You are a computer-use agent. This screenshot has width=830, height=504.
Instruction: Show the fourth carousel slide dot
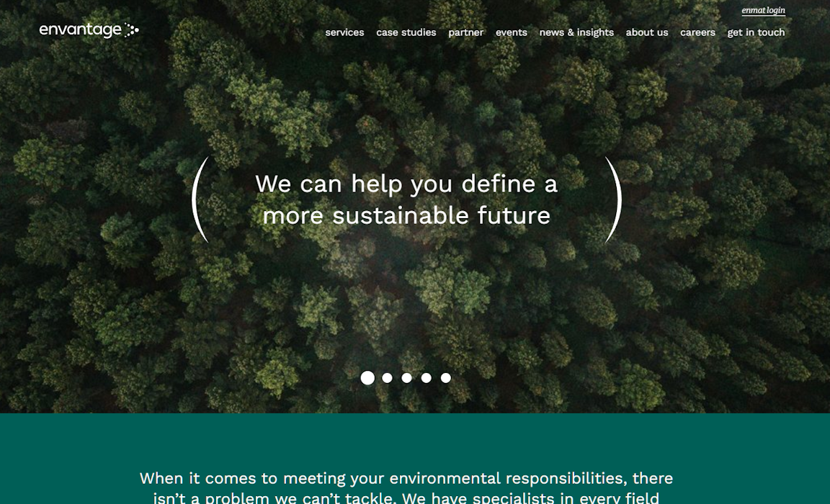pos(426,378)
